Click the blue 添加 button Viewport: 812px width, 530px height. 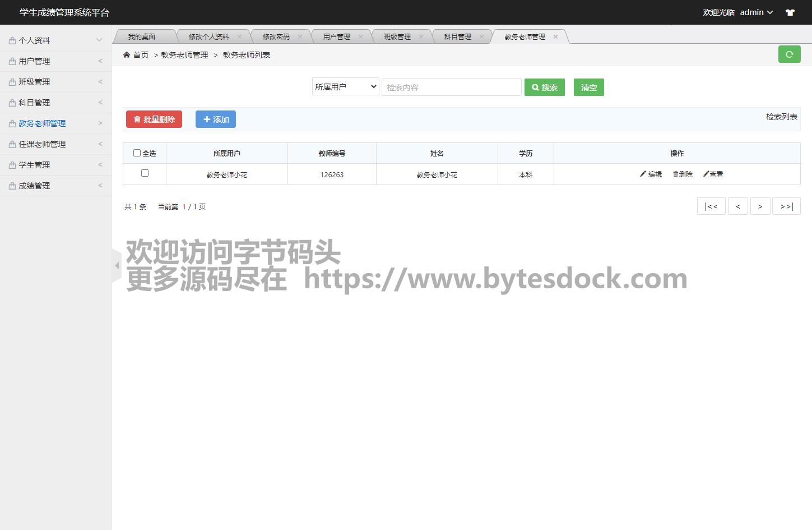click(x=216, y=119)
